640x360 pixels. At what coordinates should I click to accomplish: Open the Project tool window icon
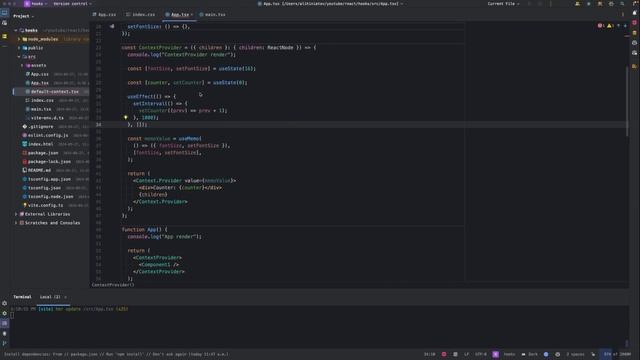(x=4, y=13)
